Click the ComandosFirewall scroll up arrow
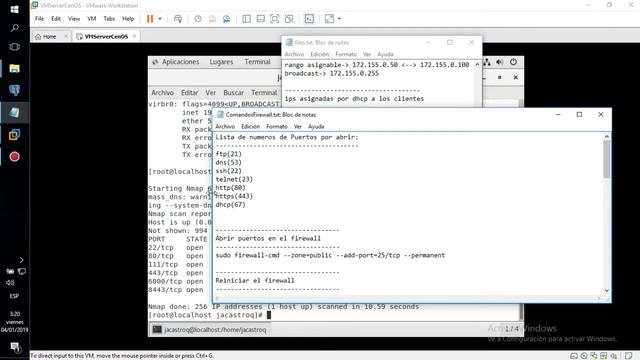Viewport: 640px width, 360px height. click(x=607, y=136)
